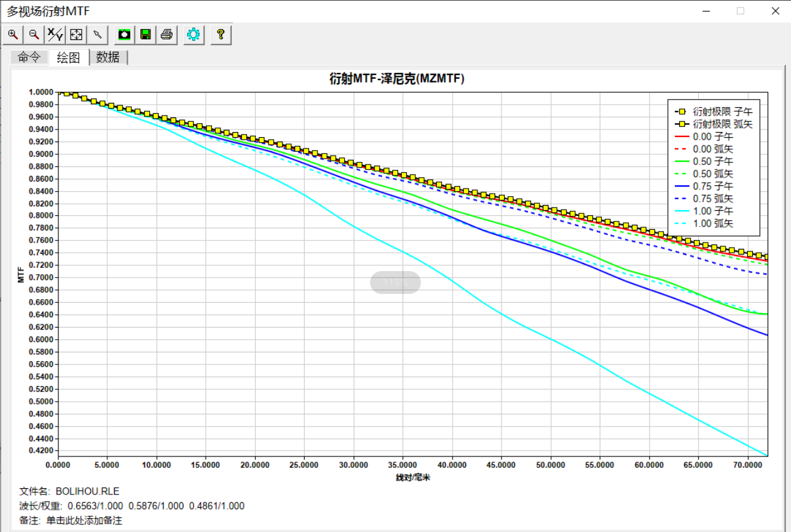Click the camera snapshot icon
Image resolution: width=791 pixels, height=532 pixels.
125,34
